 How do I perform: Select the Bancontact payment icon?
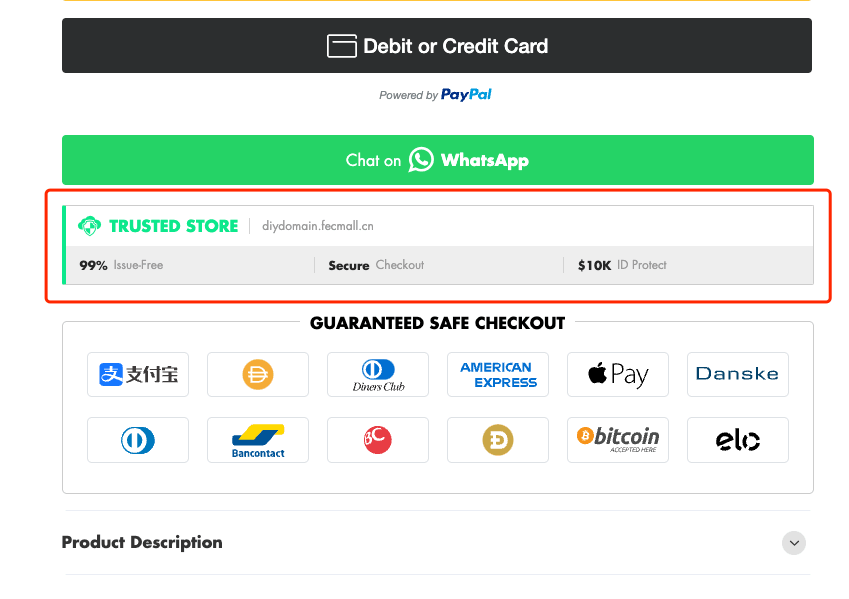pos(258,440)
